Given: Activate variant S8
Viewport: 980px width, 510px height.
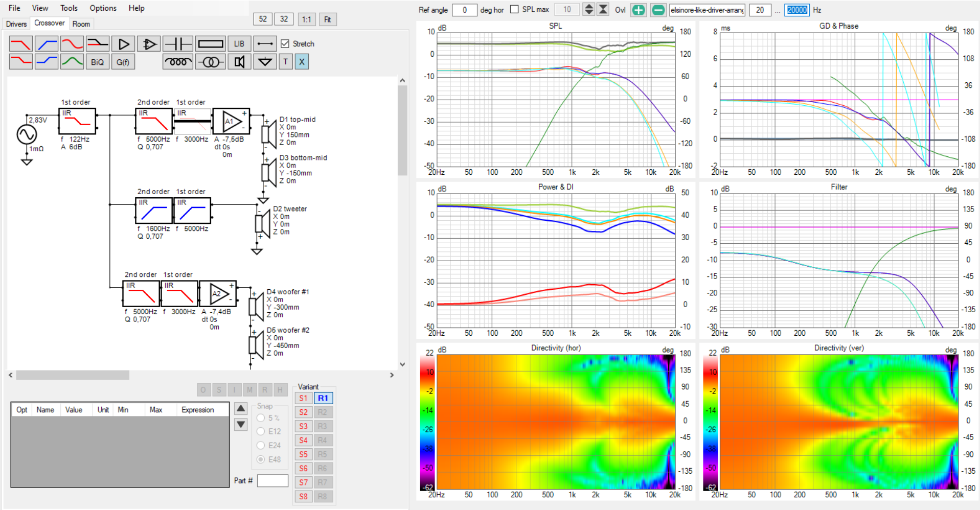Looking at the screenshot, I should click(x=304, y=496).
